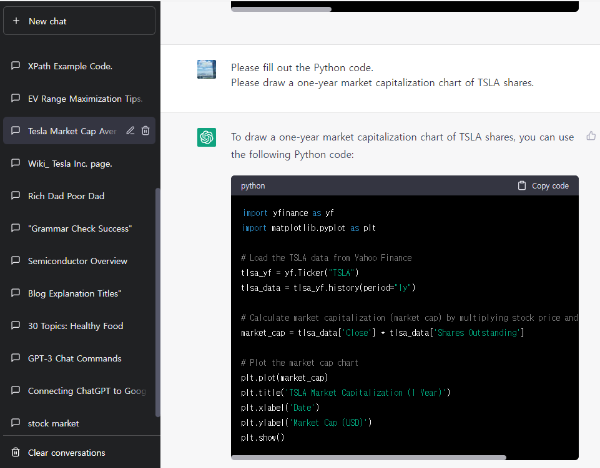Open the XPath Example Code conversation
This screenshot has width=600, height=468.
pos(79,66)
